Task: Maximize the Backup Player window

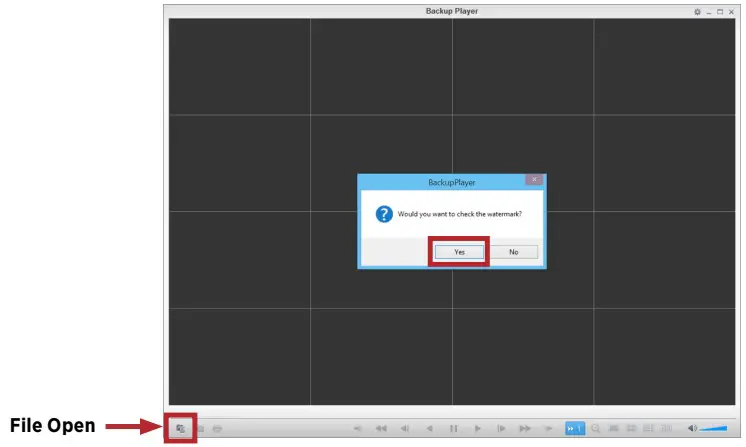Action: 720,12
